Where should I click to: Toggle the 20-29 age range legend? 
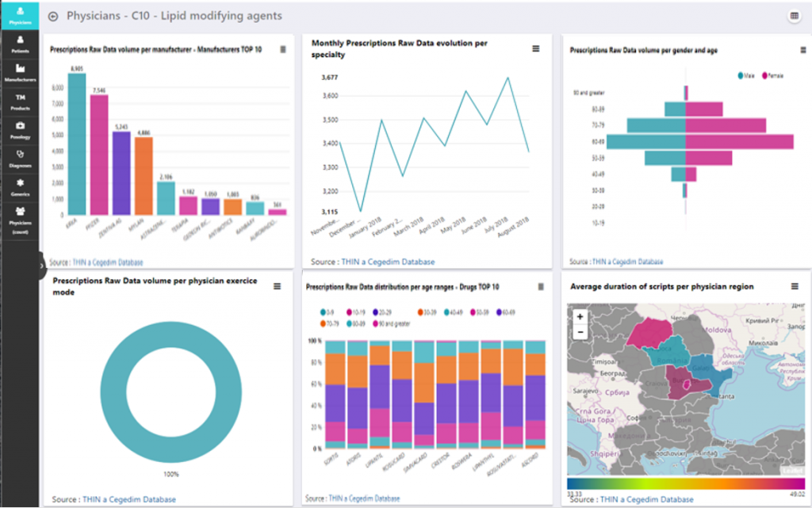pyautogui.click(x=382, y=312)
